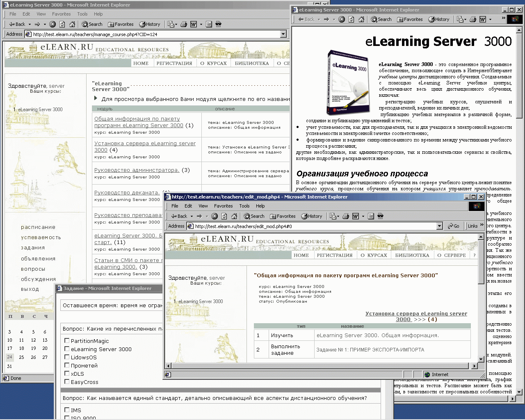The image size is (525, 420).
Task: Click Search in the edit_mod.php4 window toolbar
Action: (x=254, y=216)
